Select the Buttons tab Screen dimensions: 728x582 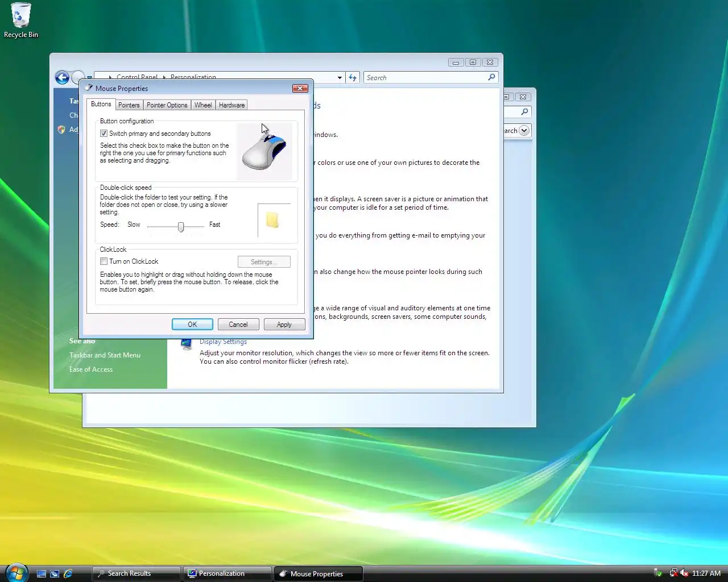click(101, 104)
